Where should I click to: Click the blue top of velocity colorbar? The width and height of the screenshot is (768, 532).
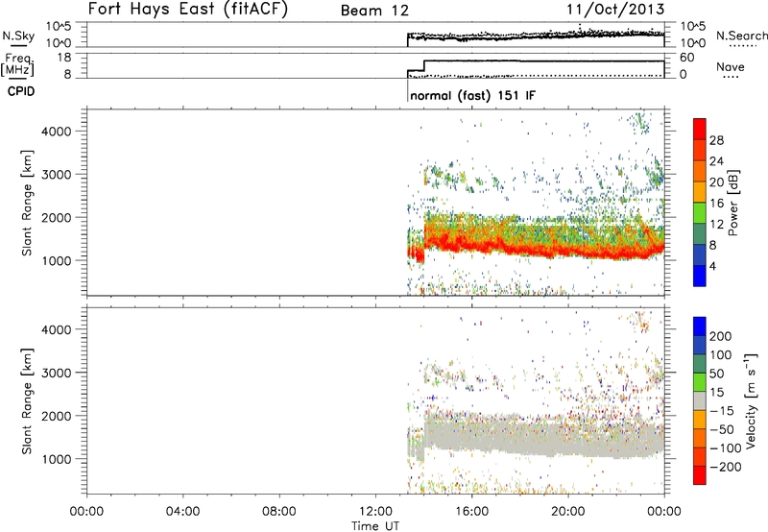(700, 326)
